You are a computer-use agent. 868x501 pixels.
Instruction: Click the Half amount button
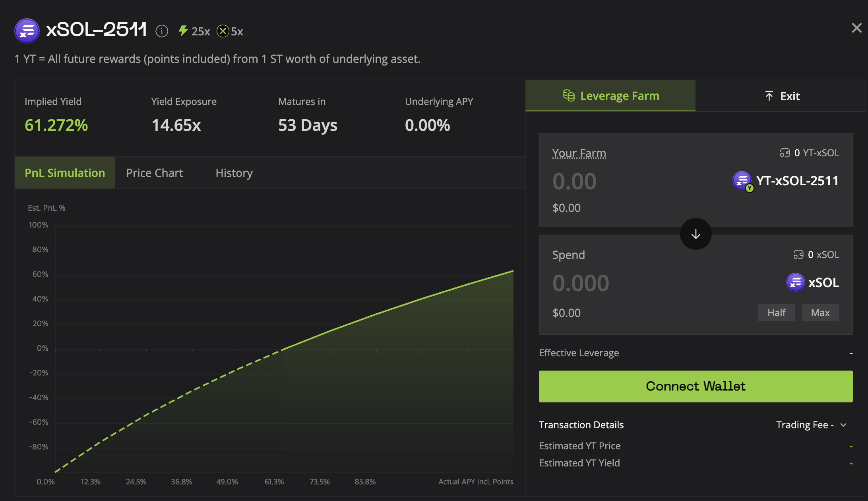[776, 313]
